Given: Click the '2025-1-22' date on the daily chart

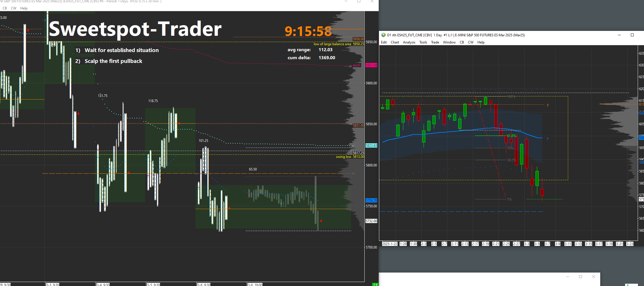Looking at the screenshot, I should (390, 244).
